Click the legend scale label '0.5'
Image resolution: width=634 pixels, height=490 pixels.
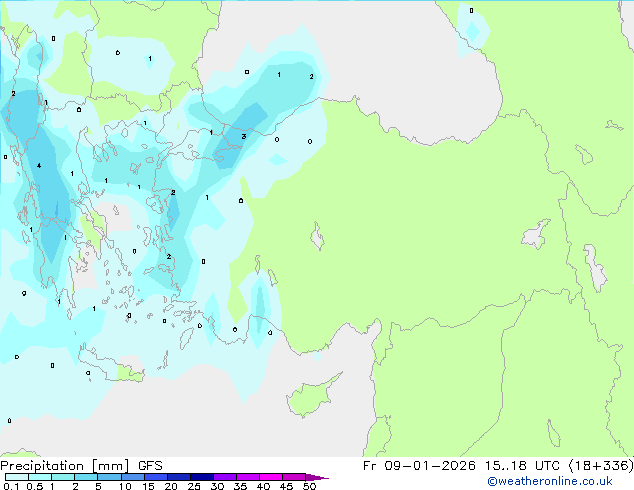pyautogui.click(x=34, y=486)
